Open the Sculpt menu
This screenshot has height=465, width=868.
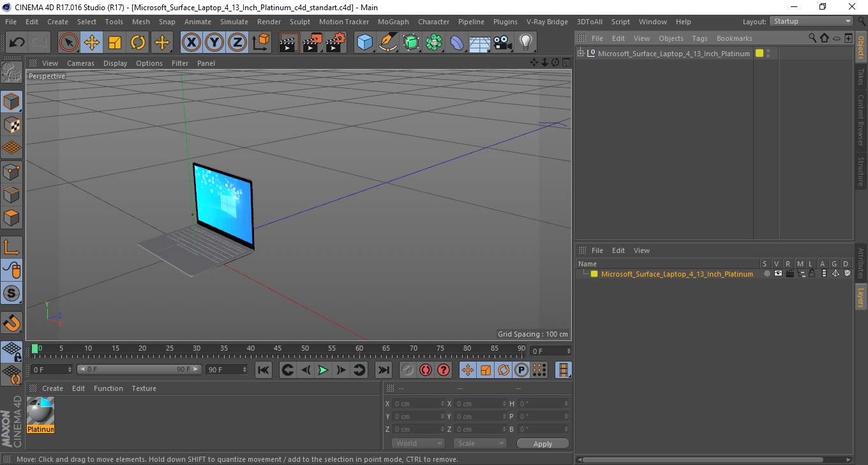tap(299, 22)
